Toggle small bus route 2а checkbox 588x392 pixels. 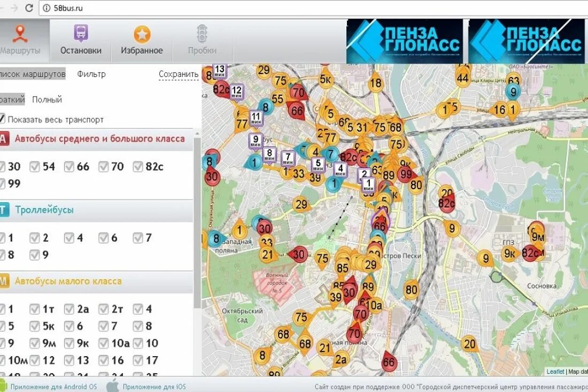click(69, 309)
